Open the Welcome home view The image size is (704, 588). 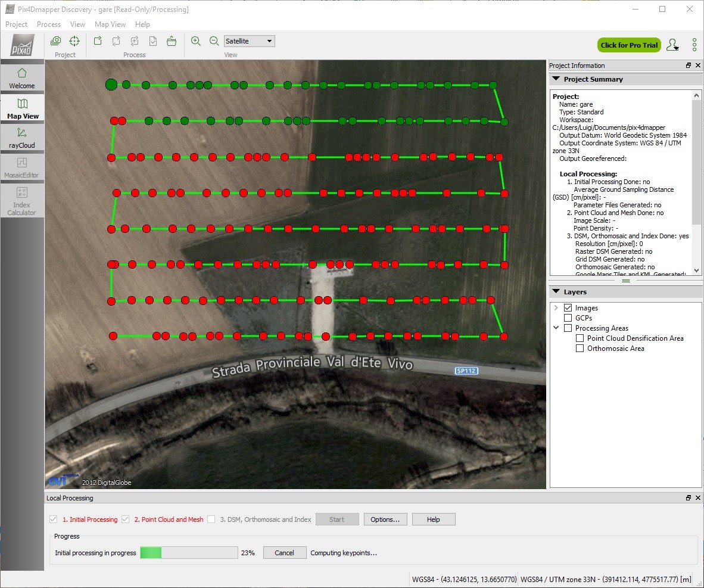[x=22, y=78]
